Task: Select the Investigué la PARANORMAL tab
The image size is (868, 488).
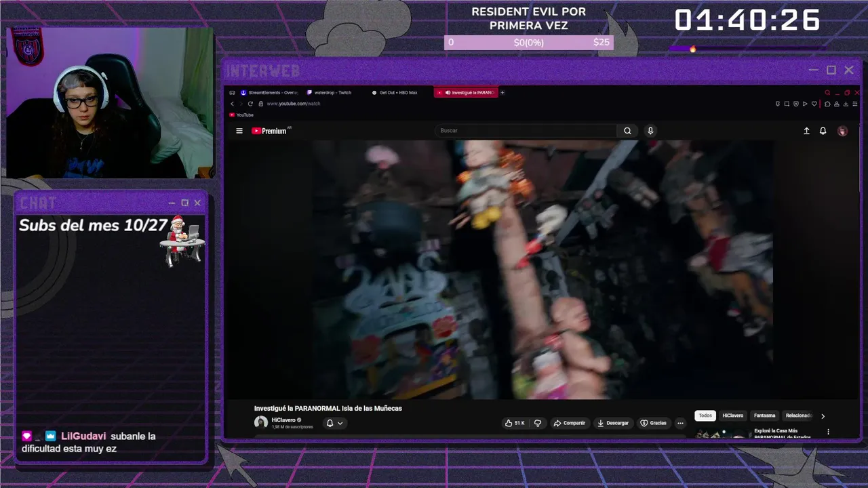Action: (466, 92)
